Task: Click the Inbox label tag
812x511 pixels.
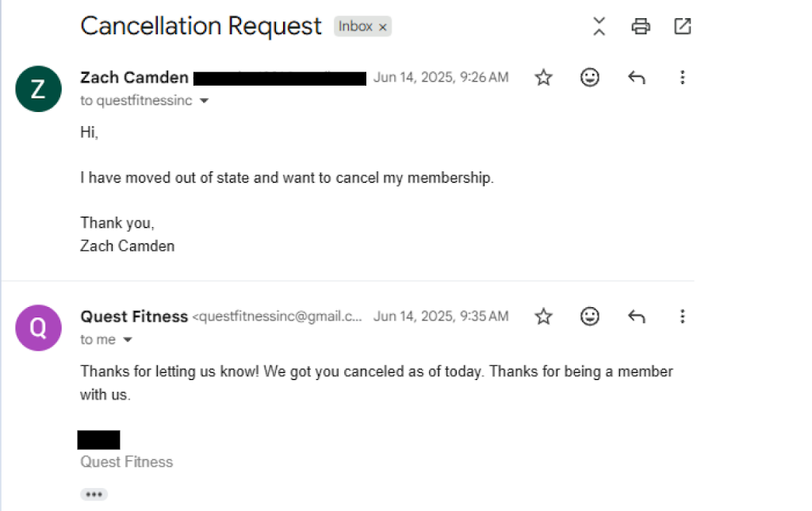Action: click(x=355, y=26)
